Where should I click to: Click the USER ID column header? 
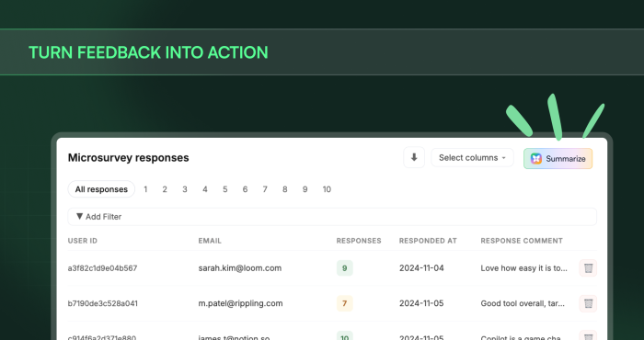pyautogui.click(x=83, y=241)
